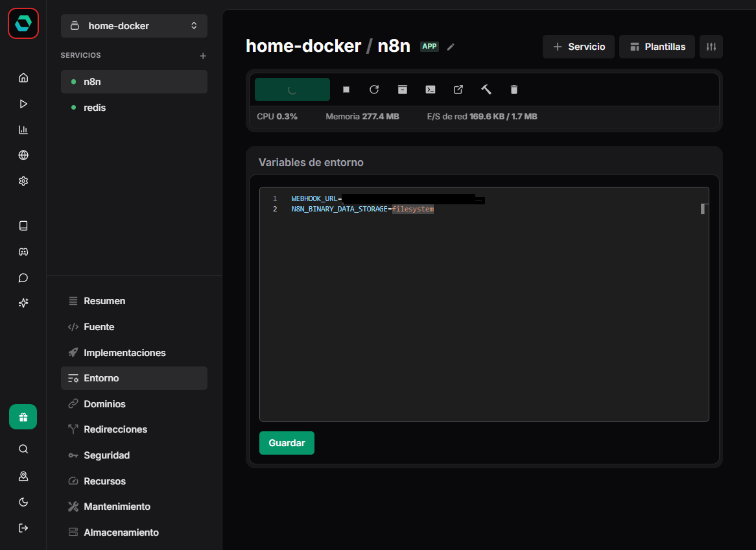Open the home-docker project dropdown
756x550 pixels.
point(134,26)
